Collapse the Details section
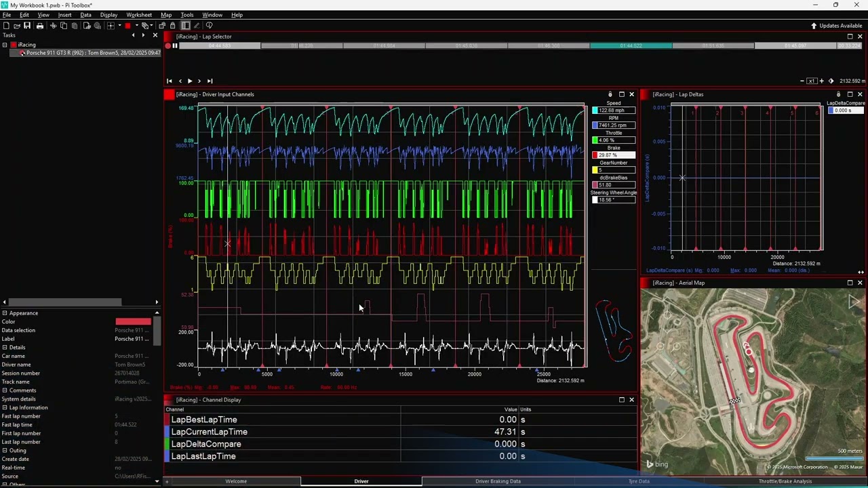 [5, 348]
